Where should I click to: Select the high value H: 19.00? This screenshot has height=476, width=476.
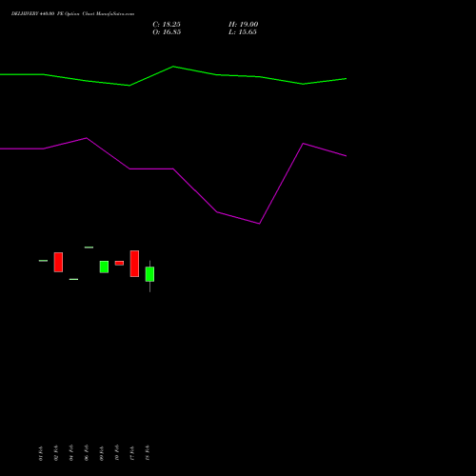(x=244, y=25)
